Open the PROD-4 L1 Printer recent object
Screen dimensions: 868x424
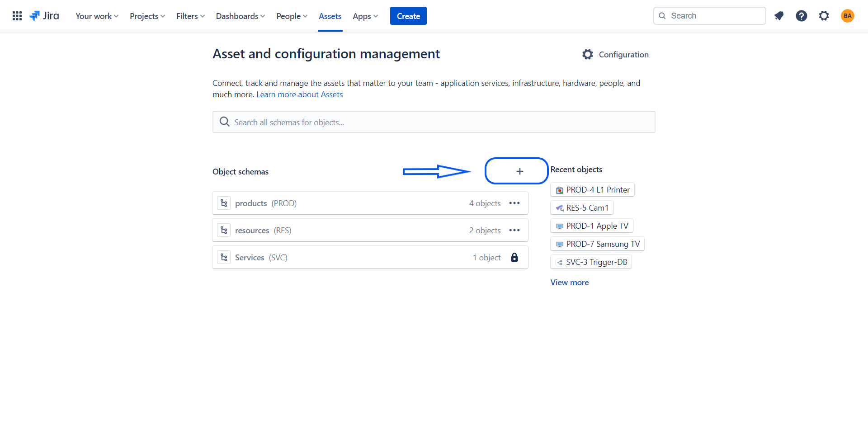click(592, 190)
